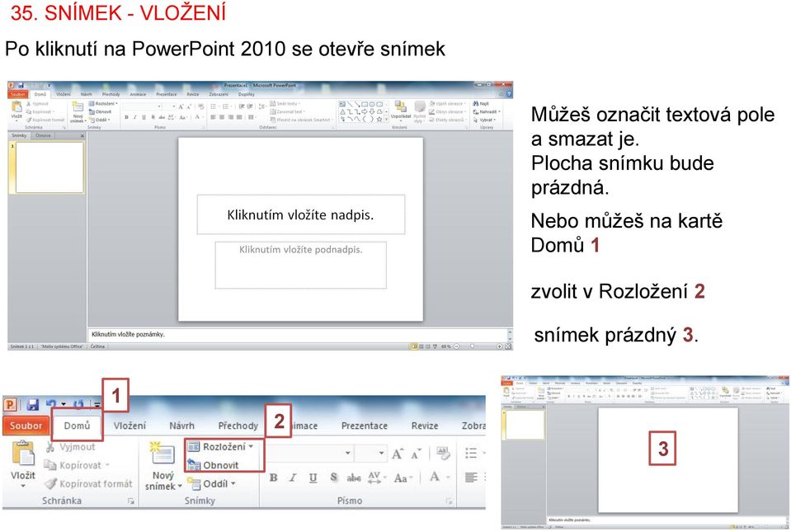
Task: Toggle Underline in the enlarged ribbon
Action: 313,477
